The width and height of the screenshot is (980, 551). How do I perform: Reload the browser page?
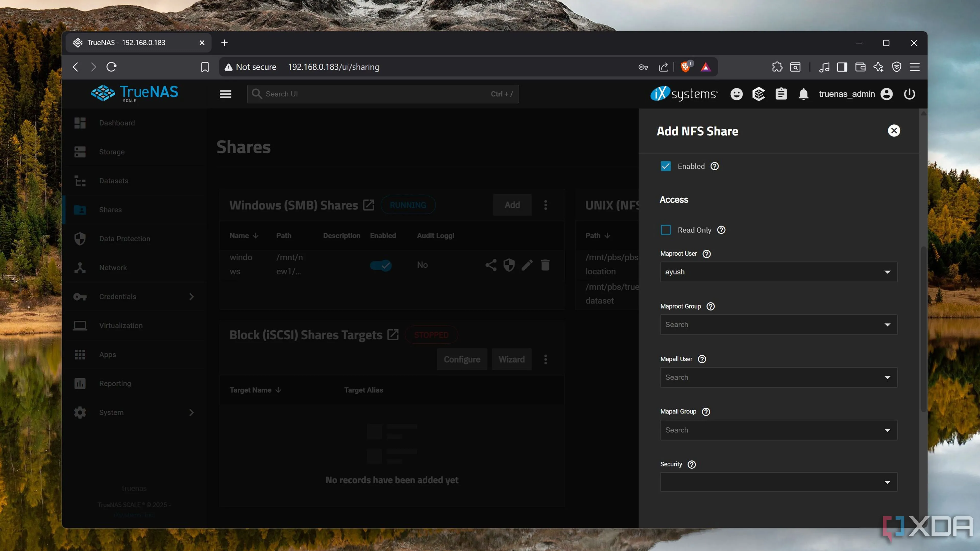tap(111, 67)
